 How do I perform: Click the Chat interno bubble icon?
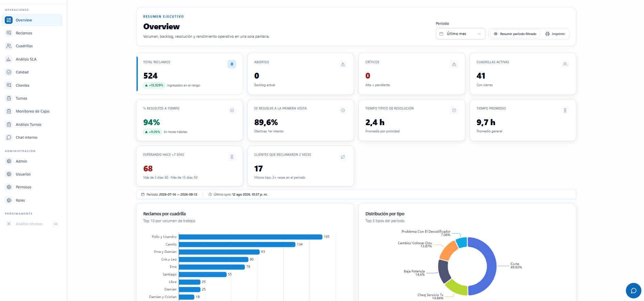coord(9,137)
